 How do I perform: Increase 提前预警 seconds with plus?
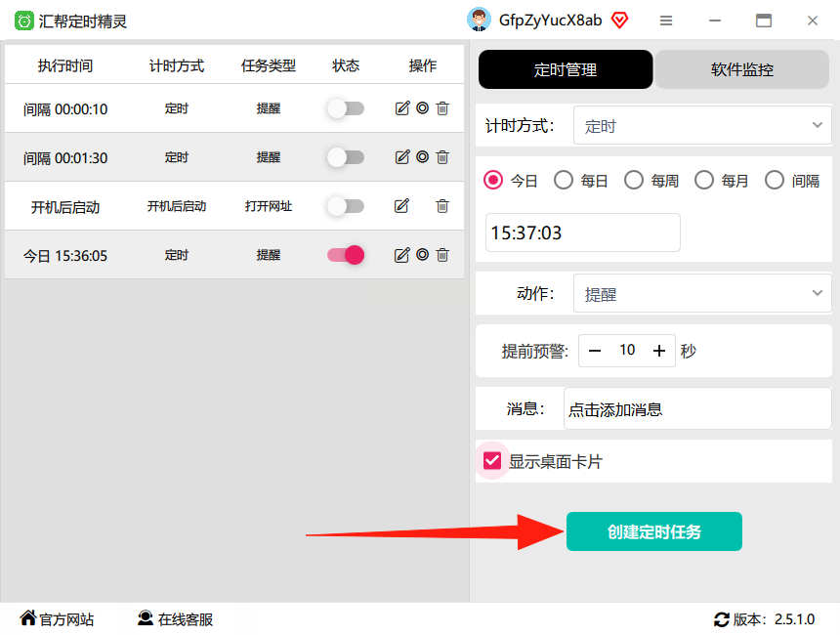[659, 351]
